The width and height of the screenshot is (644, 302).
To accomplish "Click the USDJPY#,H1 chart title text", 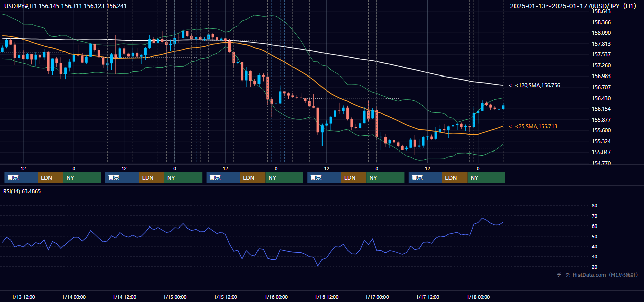I will click(65, 6).
